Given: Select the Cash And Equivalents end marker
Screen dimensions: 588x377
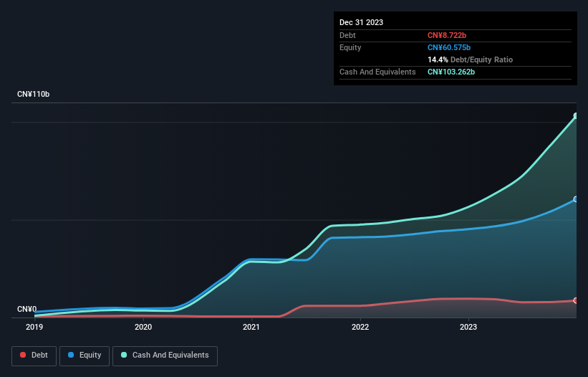Looking at the screenshot, I should (576, 116).
